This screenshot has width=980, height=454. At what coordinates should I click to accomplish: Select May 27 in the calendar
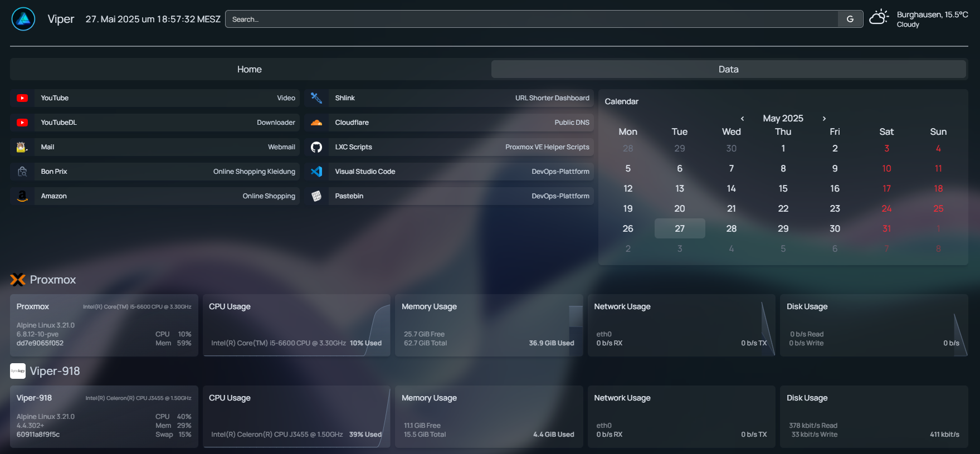click(x=680, y=228)
